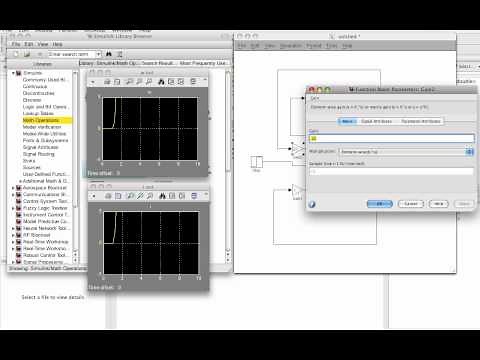The width and height of the screenshot is (480, 360).
Task: Select Signal Routing in library tree
Action: (x=38, y=154)
